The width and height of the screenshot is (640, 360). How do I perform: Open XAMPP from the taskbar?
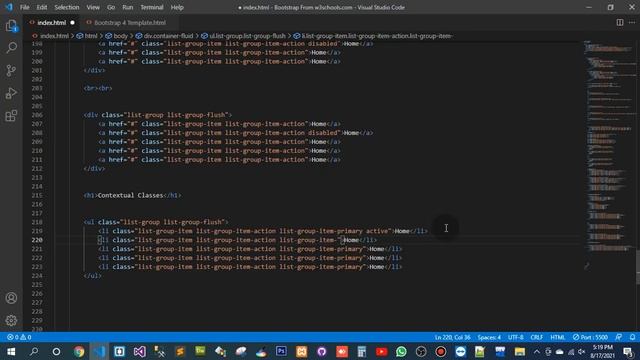302,351
